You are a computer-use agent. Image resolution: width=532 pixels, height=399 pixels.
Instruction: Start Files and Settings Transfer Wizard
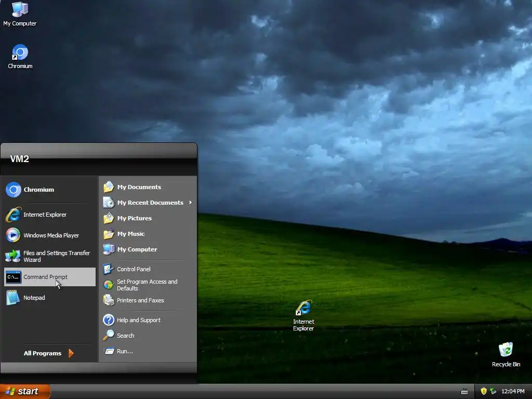(x=49, y=256)
